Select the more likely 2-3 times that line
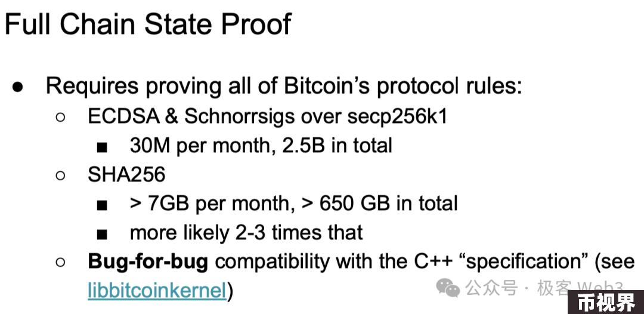 pyautogui.click(x=246, y=233)
